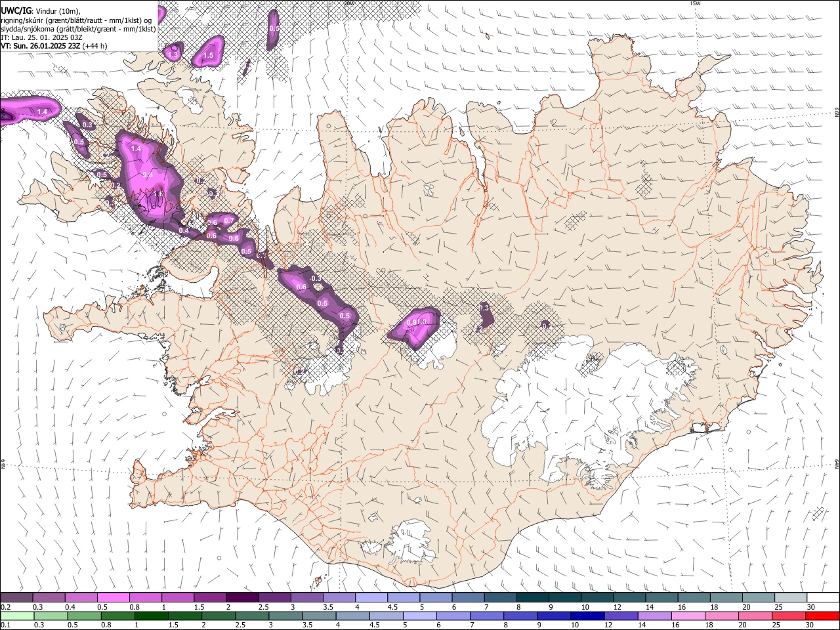
Task: Click the 0.7 precipitation value on the map
Action: (x=229, y=220)
